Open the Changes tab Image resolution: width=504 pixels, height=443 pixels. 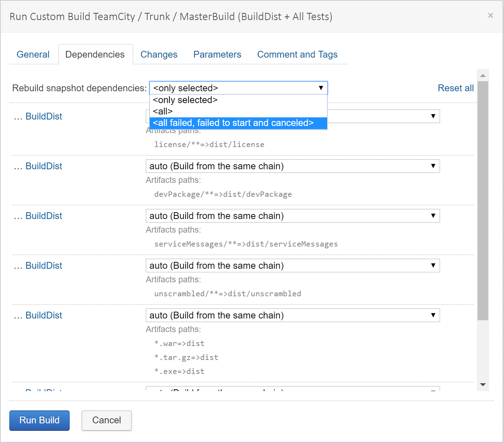click(x=159, y=54)
